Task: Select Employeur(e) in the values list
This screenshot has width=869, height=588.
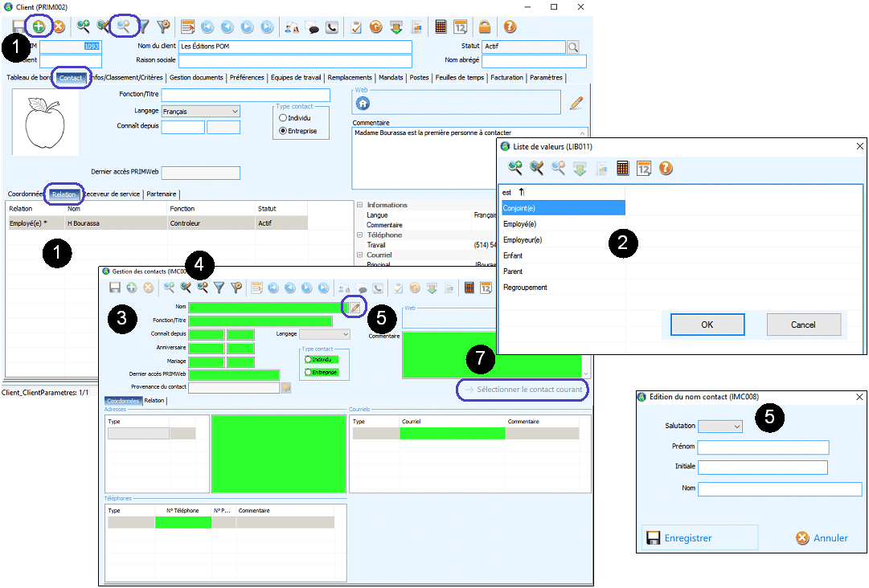Action: pyautogui.click(x=523, y=239)
